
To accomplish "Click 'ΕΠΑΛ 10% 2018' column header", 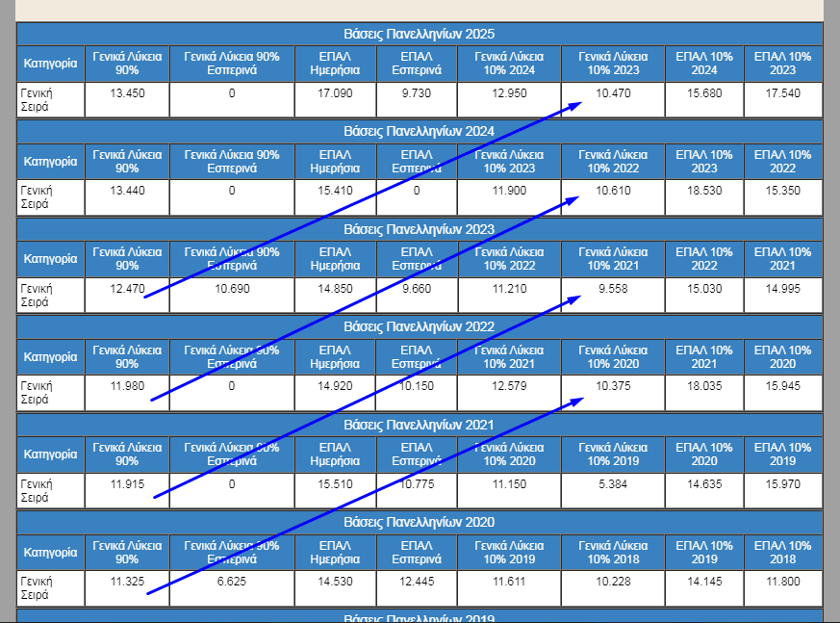I will (782, 553).
